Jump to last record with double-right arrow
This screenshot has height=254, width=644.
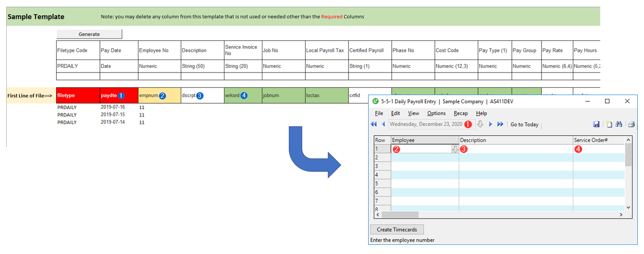click(500, 124)
